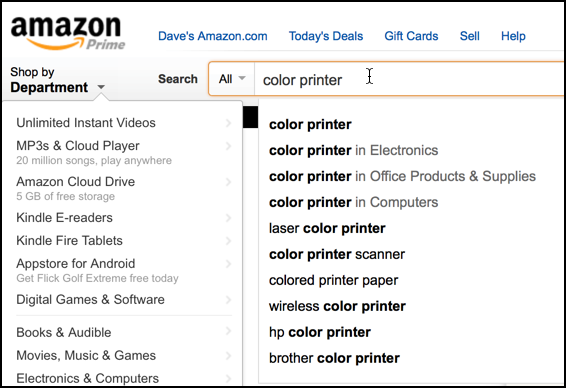Expand the Amazon Cloud Drive submenu
The width and height of the screenshot is (566, 388).
click(228, 182)
